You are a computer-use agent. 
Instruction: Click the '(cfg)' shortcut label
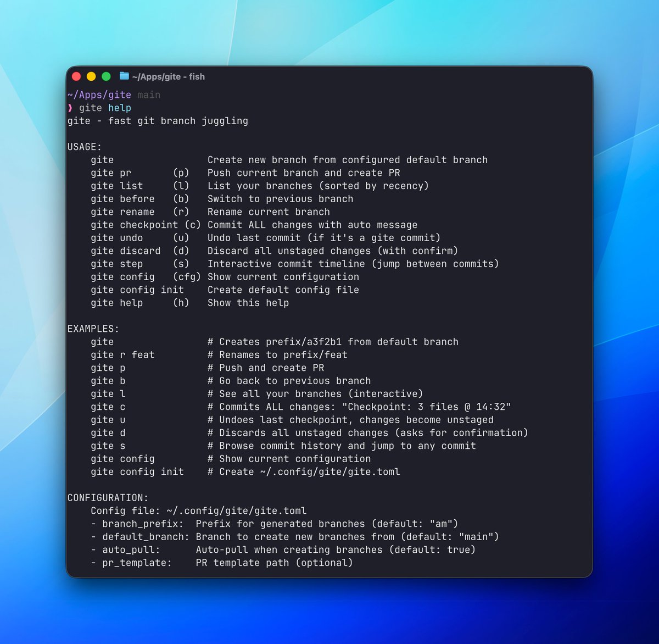tap(187, 277)
